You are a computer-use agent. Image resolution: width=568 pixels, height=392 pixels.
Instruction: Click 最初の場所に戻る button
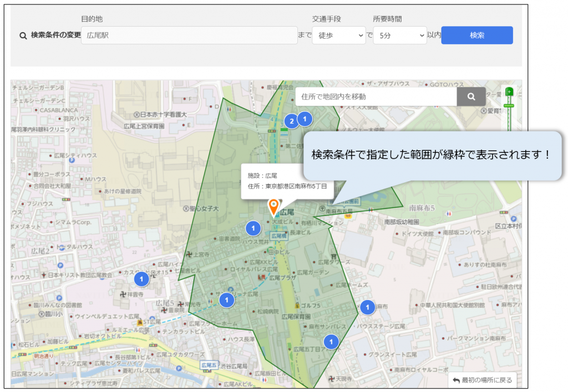482,380
